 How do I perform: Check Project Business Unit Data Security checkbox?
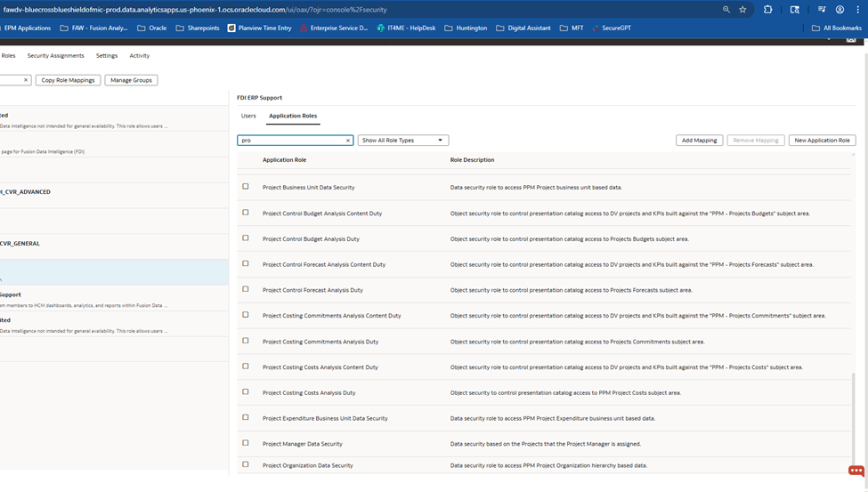pos(246,187)
